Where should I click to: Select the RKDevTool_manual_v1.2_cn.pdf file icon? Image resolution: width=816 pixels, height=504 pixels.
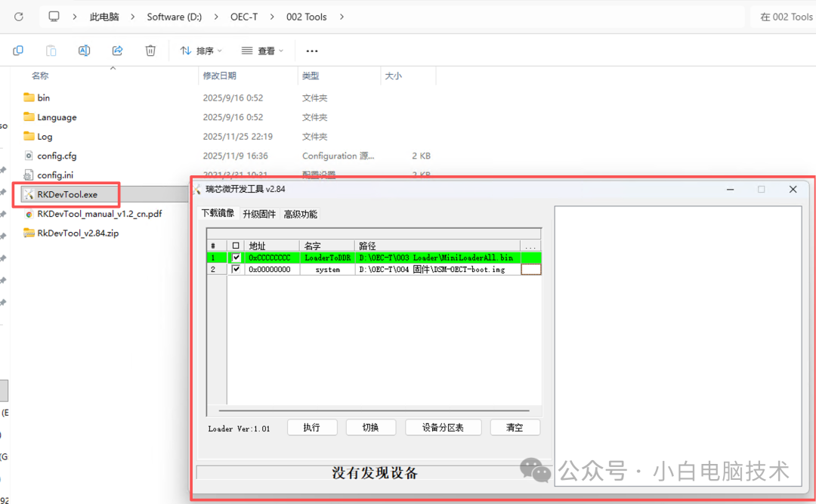pyautogui.click(x=29, y=214)
